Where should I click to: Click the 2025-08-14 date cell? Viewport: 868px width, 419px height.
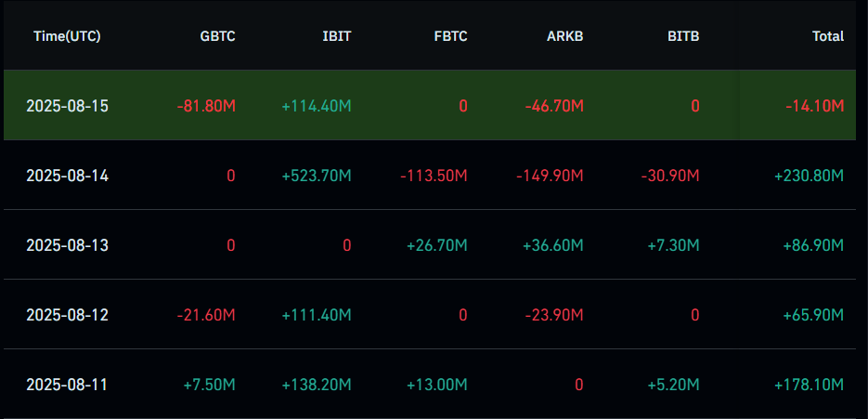click(68, 176)
